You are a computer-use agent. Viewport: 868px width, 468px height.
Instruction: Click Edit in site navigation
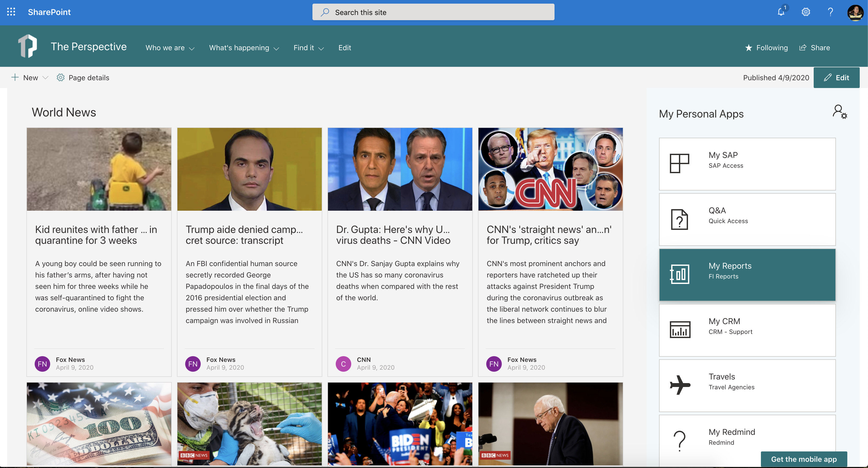[x=345, y=48]
